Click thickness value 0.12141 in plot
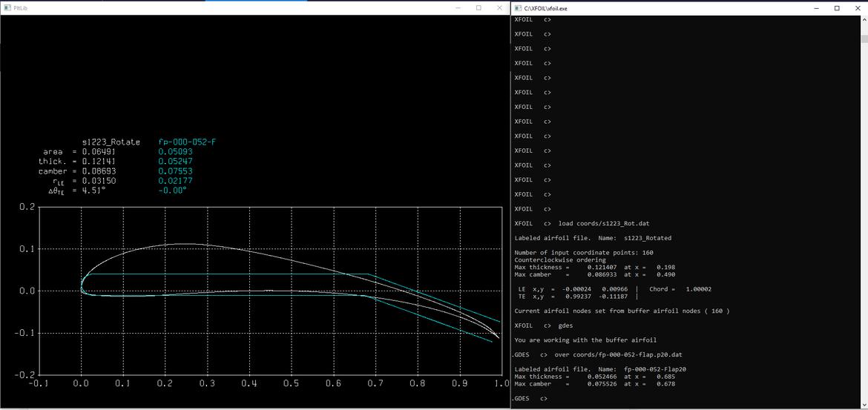The width and height of the screenshot is (868, 410). (x=99, y=162)
